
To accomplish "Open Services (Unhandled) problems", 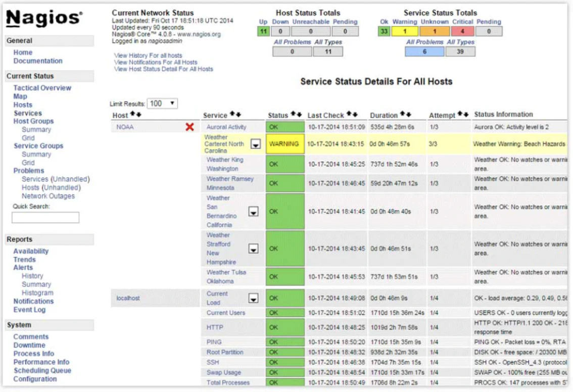I will click(x=56, y=179).
